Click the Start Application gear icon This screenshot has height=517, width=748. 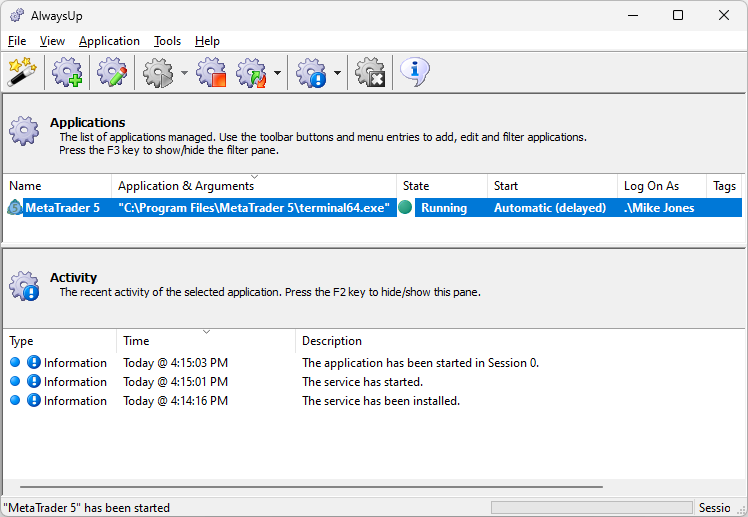click(x=158, y=72)
